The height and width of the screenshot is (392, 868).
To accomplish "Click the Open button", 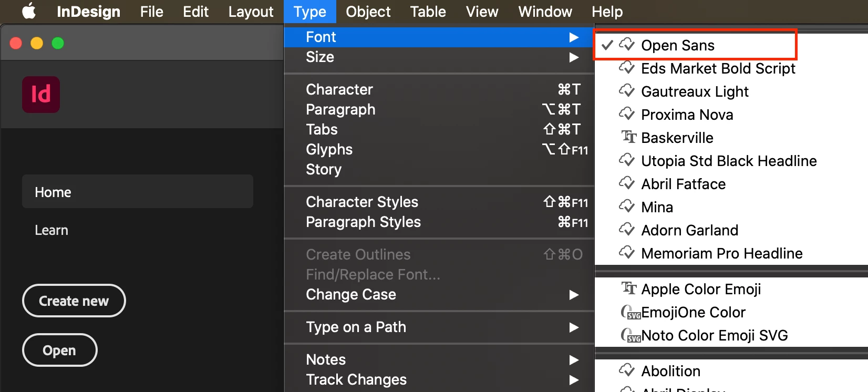I will (x=59, y=350).
